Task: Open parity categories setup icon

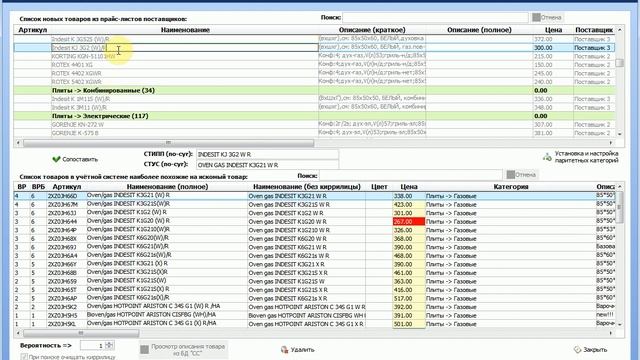Action: point(547,157)
